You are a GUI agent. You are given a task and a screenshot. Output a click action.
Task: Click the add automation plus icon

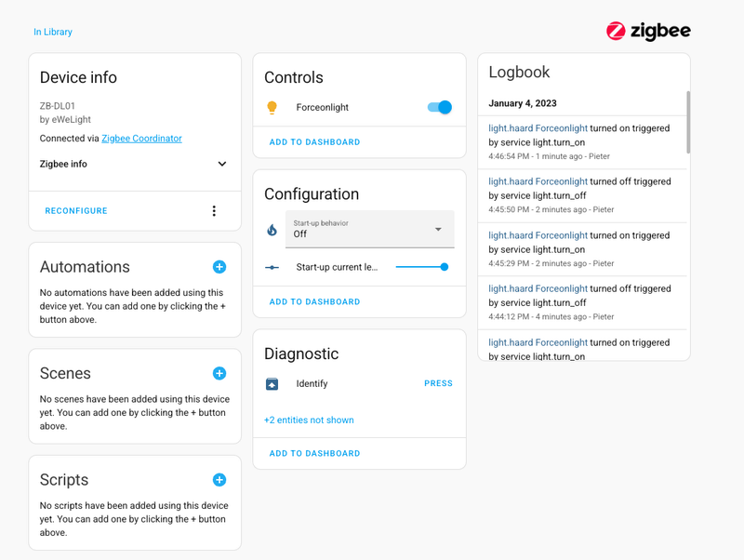[219, 267]
